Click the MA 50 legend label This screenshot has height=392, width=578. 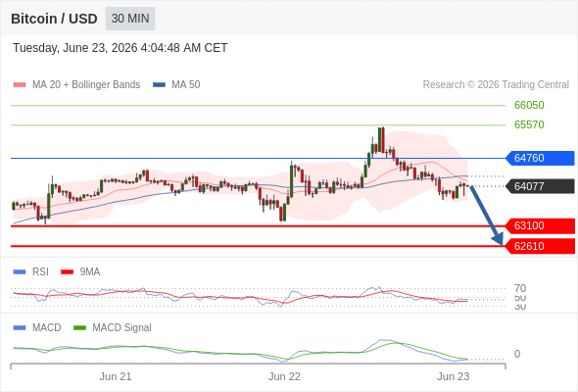click(186, 85)
